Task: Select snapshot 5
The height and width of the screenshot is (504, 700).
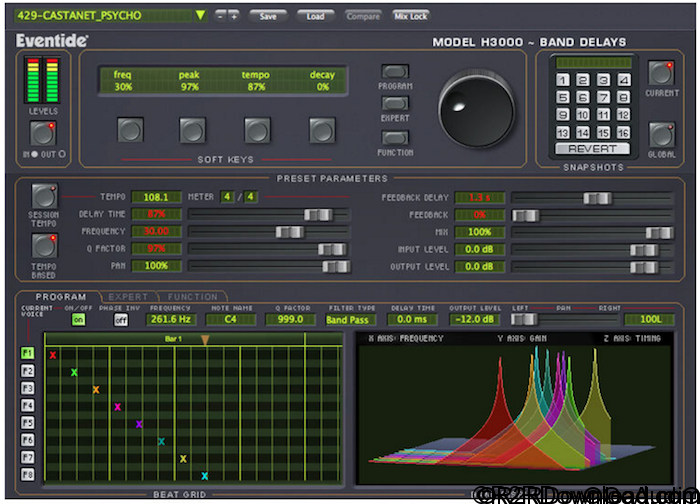Action: [x=562, y=97]
